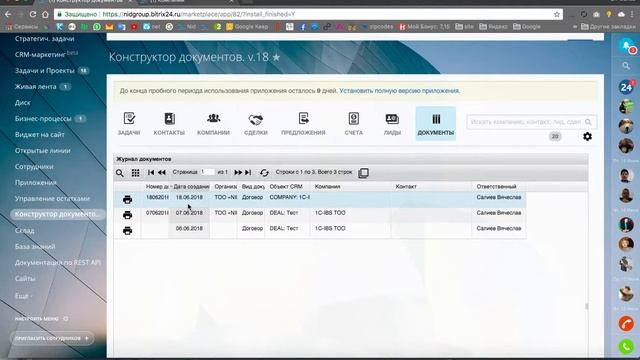Screen dimensions: 640x360
Task: Open Открытые линии menu item
Action: click(42, 151)
